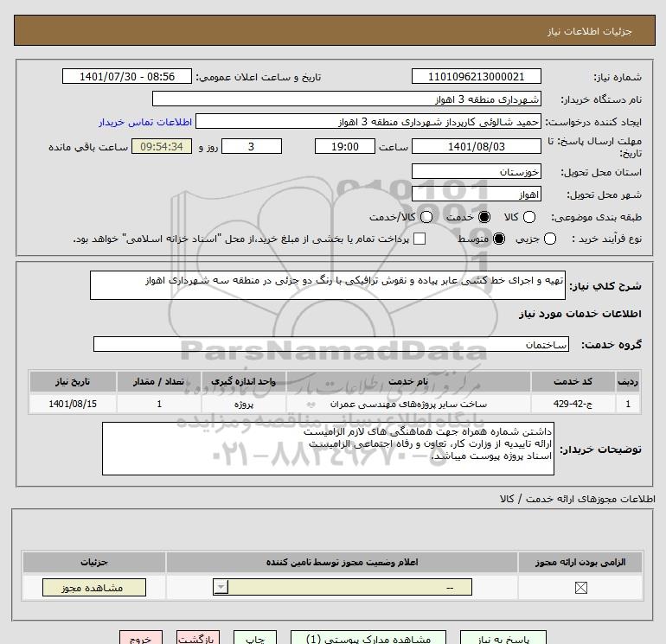Click the شرح کلی نیاز description box
This screenshot has height=644, width=666.
coord(328,285)
